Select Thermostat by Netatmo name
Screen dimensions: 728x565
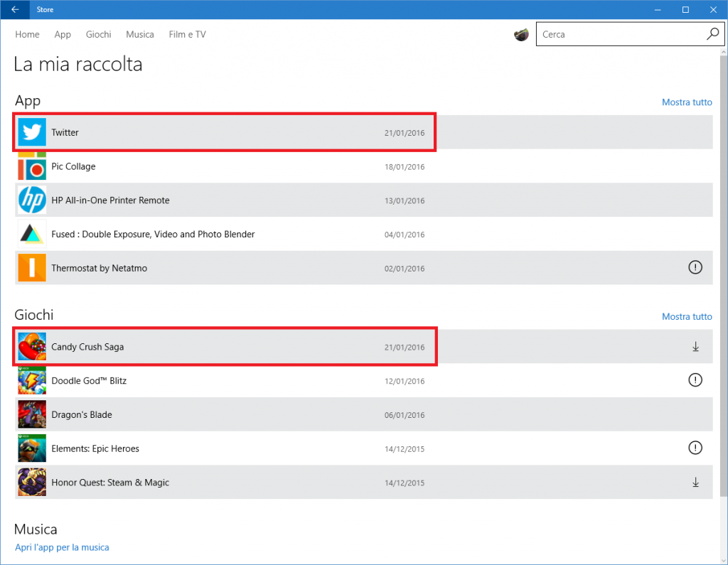[99, 268]
